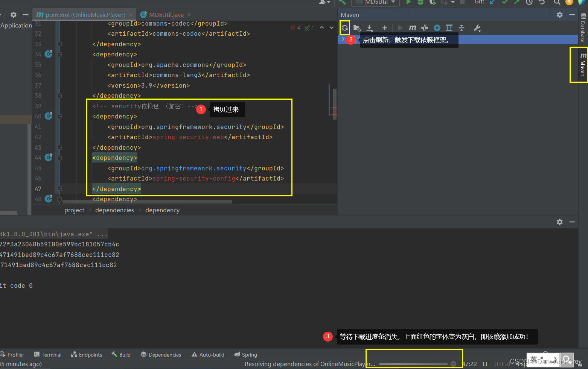Commit changes with Git checkmark
Viewport: 588px width, 369px height.
(x=505, y=2)
